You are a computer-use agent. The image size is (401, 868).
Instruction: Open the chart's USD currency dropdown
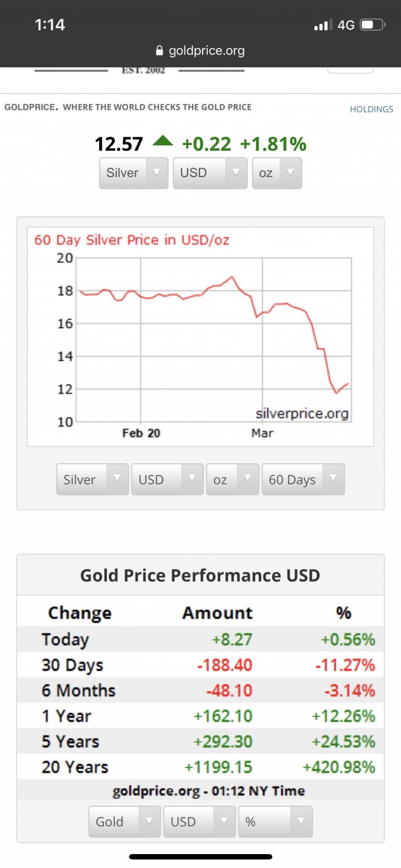click(167, 479)
